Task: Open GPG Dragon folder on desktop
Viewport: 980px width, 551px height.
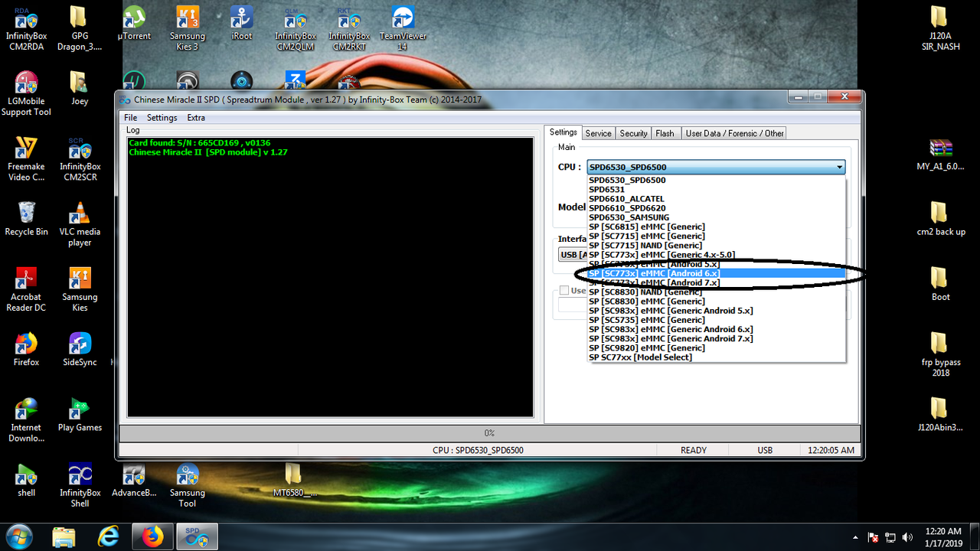Action: point(80,28)
